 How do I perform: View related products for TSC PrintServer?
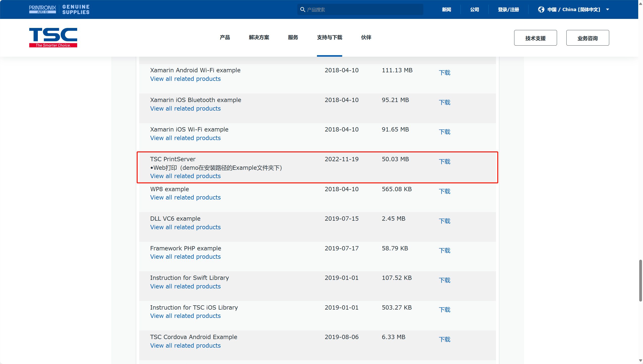tap(185, 176)
